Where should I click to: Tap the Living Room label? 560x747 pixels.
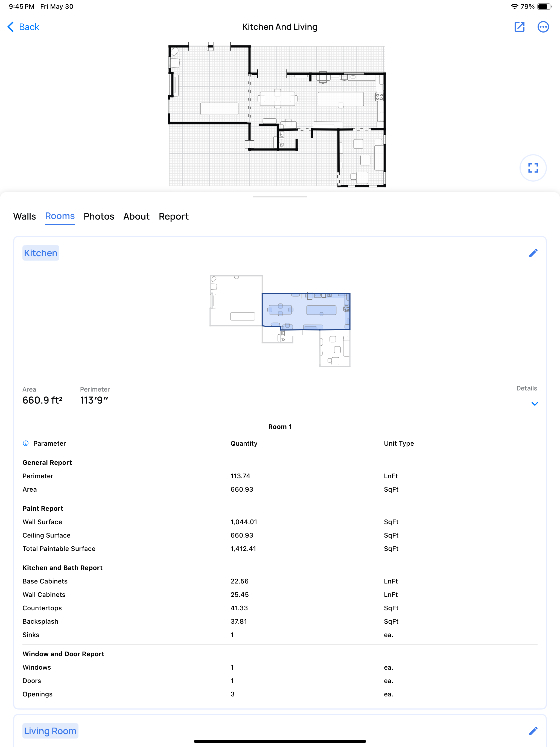click(x=50, y=731)
